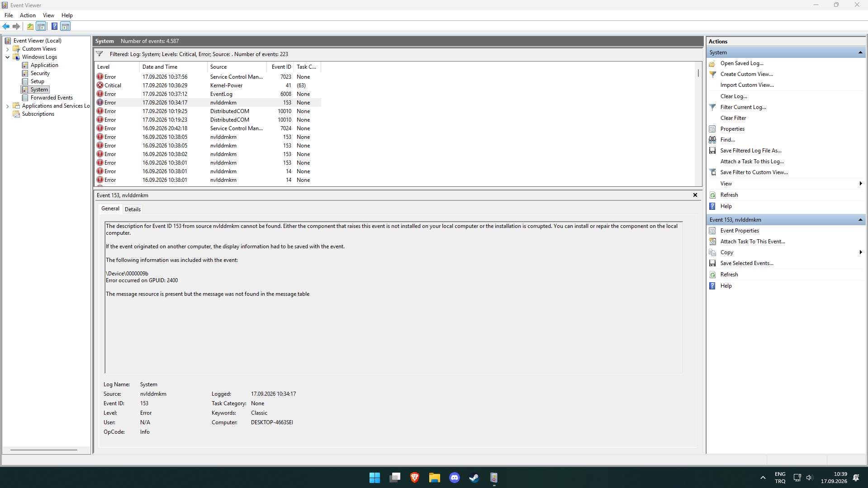868x488 pixels.
Task: Click Clear Log… action
Action: (x=734, y=96)
